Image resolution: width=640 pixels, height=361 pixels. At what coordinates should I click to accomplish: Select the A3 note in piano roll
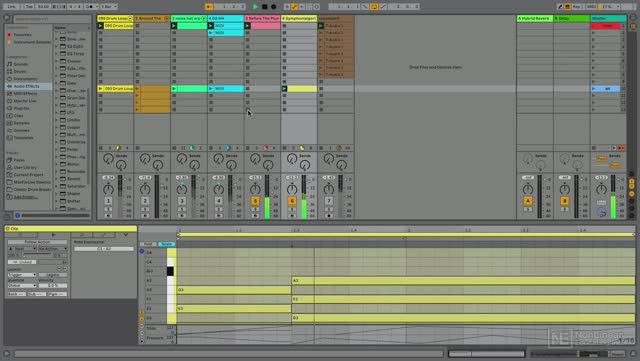[463, 280]
